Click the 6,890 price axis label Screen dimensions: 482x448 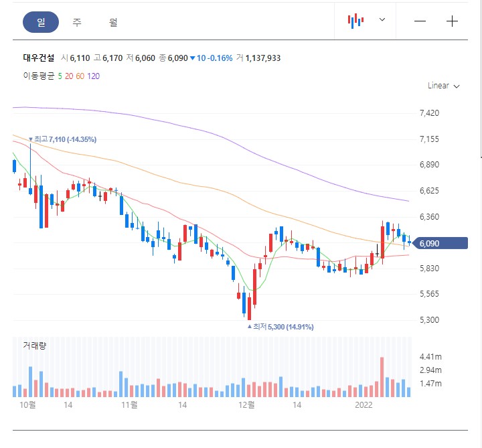429,165
